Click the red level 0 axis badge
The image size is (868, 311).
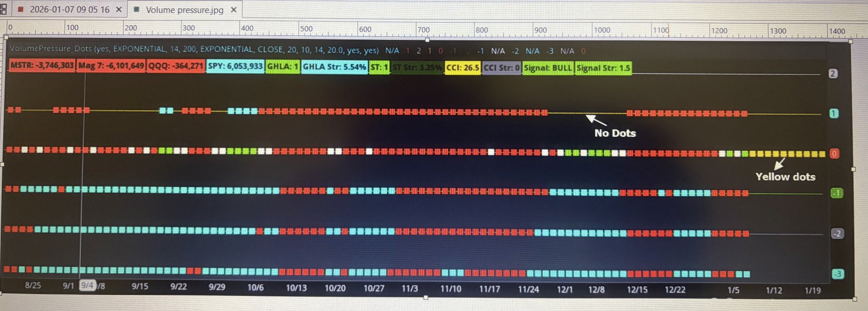click(834, 154)
